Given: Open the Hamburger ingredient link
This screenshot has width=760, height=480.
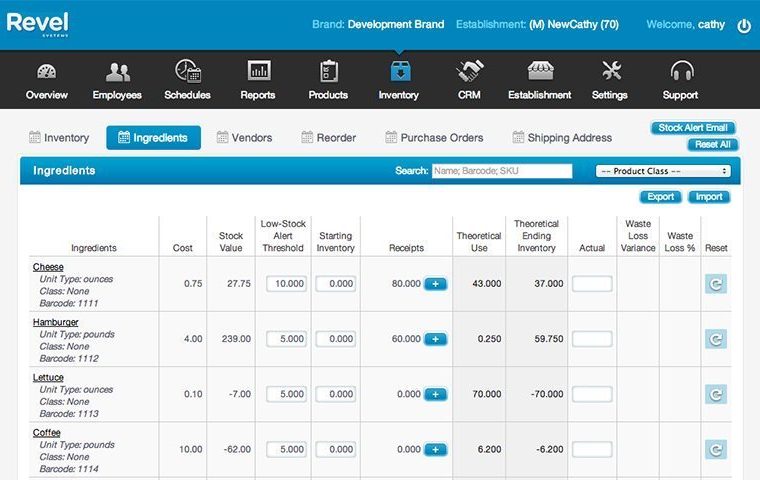Looking at the screenshot, I should pyautogui.click(x=56, y=322).
